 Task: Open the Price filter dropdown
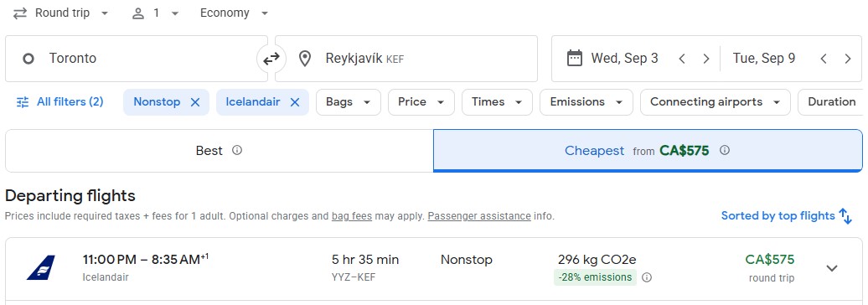click(421, 102)
